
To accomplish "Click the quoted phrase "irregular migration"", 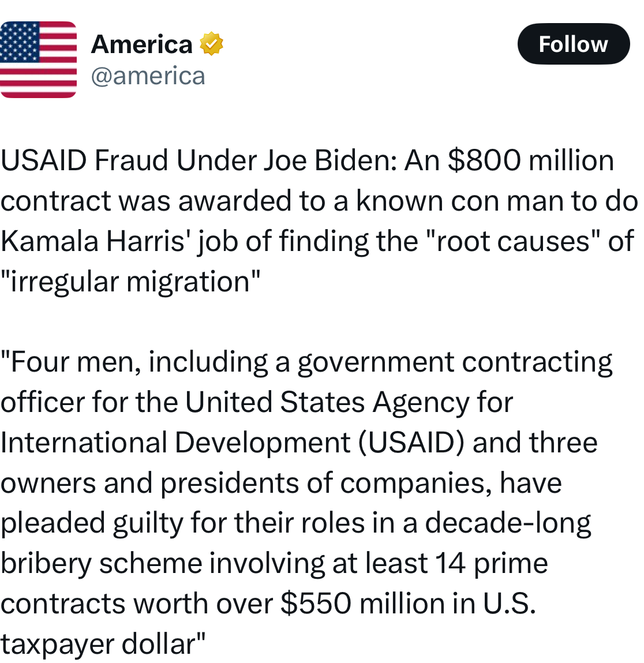I will (130, 282).
